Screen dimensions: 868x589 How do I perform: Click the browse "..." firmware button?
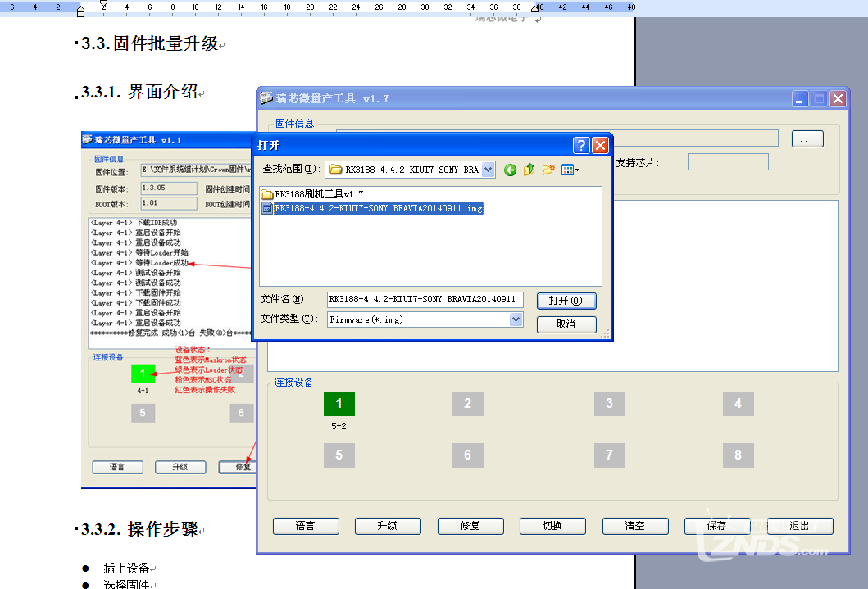tap(807, 139)
